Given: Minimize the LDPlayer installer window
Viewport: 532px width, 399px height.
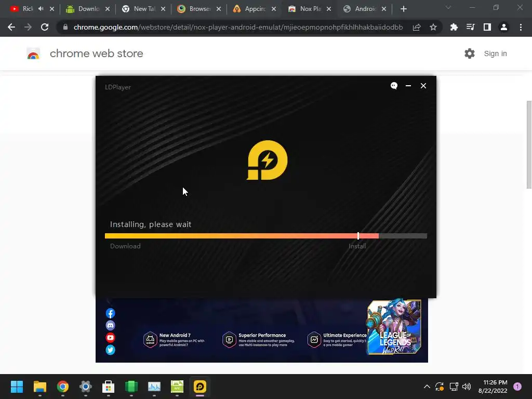Looking at the screenshot, I should tap(408, 86).
